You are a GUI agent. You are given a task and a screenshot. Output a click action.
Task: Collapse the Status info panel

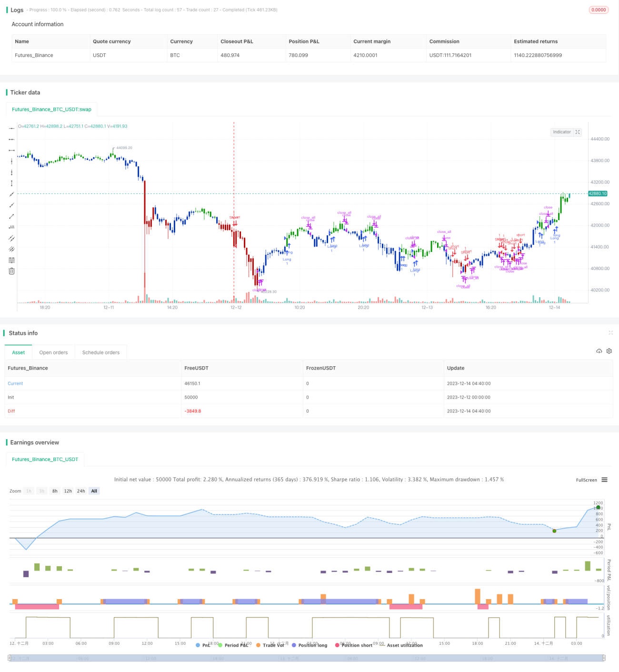tap(610, 333)
